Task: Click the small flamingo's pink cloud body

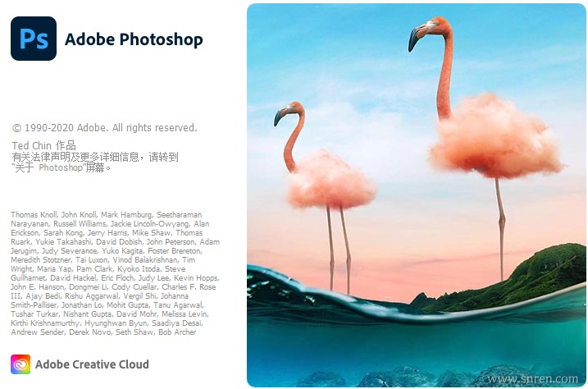Action: pyautogui.click(x=330, y=179)
